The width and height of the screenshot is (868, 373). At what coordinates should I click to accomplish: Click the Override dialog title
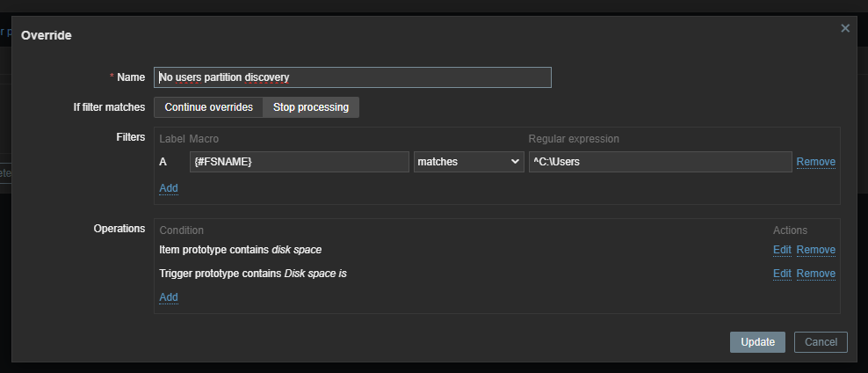coord(47,36)
